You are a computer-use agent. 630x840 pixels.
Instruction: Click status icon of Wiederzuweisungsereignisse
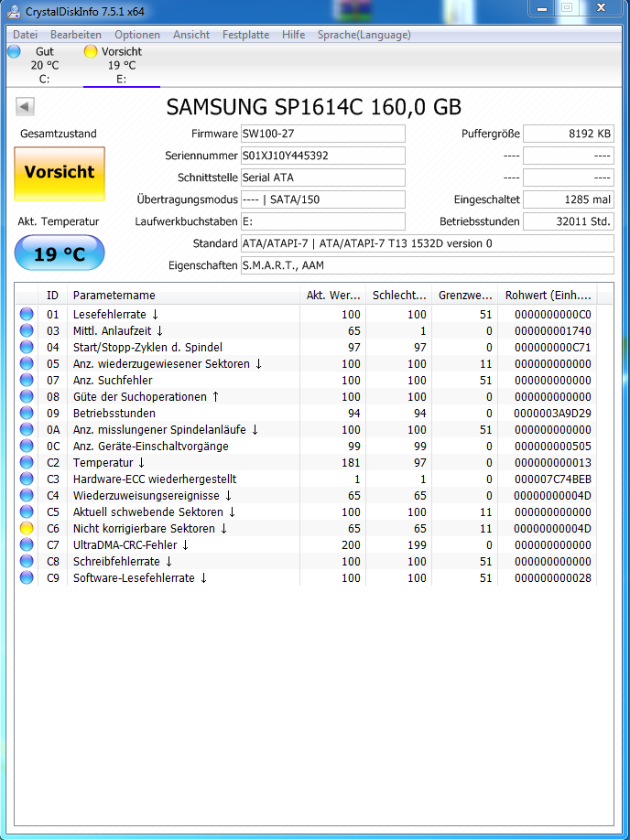click(x=27, y=496)
